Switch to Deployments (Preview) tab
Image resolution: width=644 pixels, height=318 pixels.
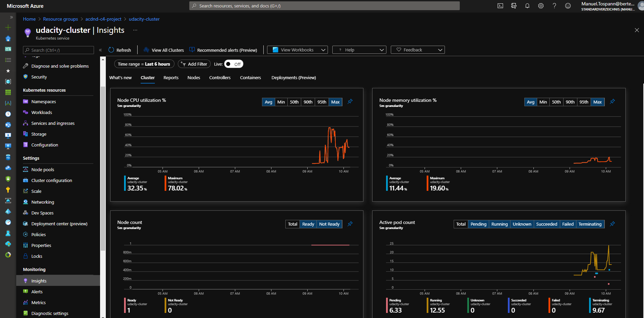(x=294, y=77)
